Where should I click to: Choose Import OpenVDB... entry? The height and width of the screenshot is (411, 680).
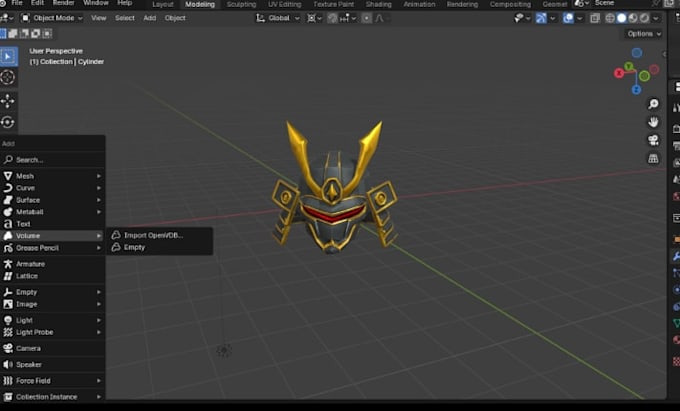pyautogui.click(x=160, y=235)
